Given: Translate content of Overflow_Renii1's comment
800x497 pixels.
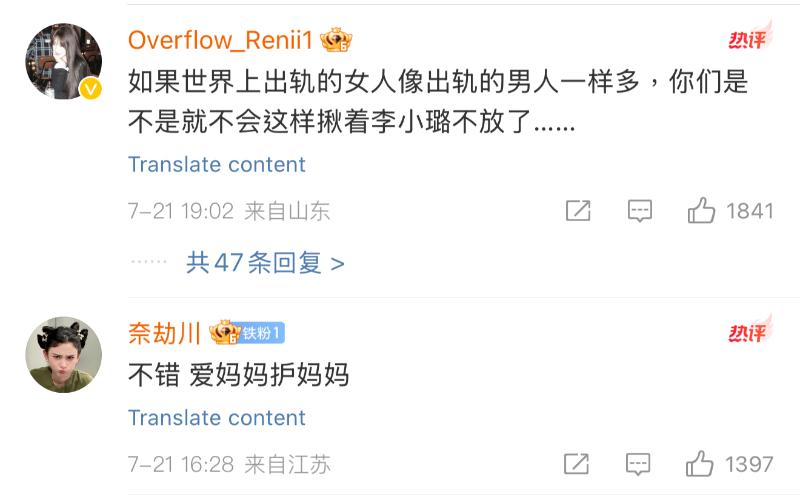Looking at the screenshot, I should pyautogui.click(x=217, y=164).
